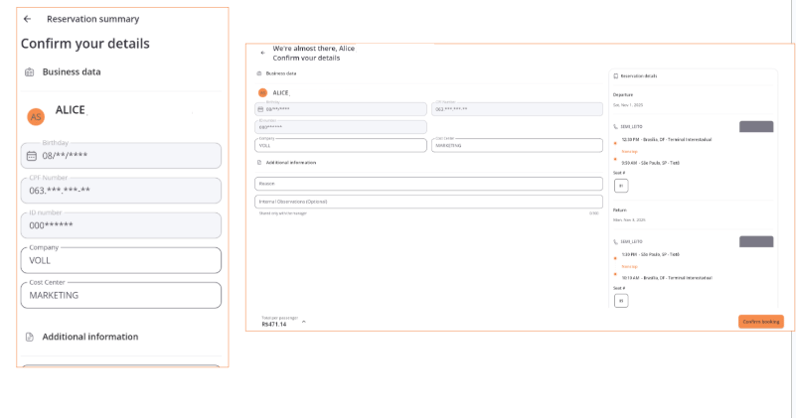796x418 pixels.
Task: Click calendar icon in desktop Birthday field
Action: (x=261, y=109)
